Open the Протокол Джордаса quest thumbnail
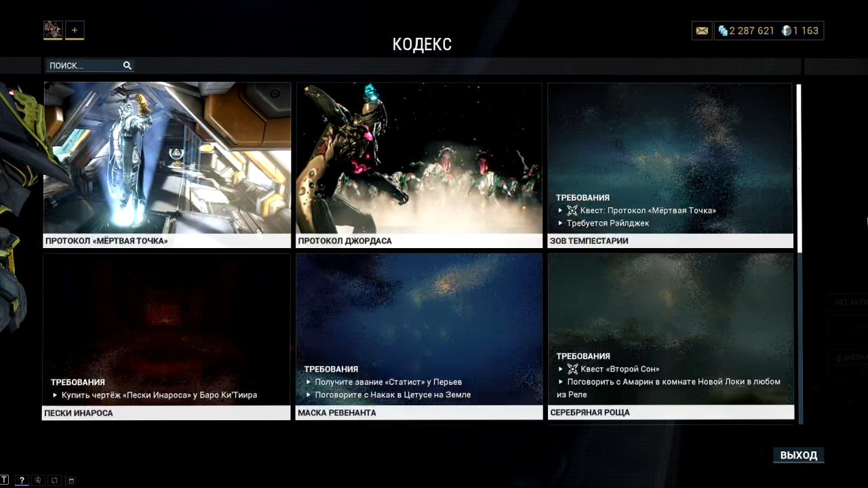 tap(419, 158)
